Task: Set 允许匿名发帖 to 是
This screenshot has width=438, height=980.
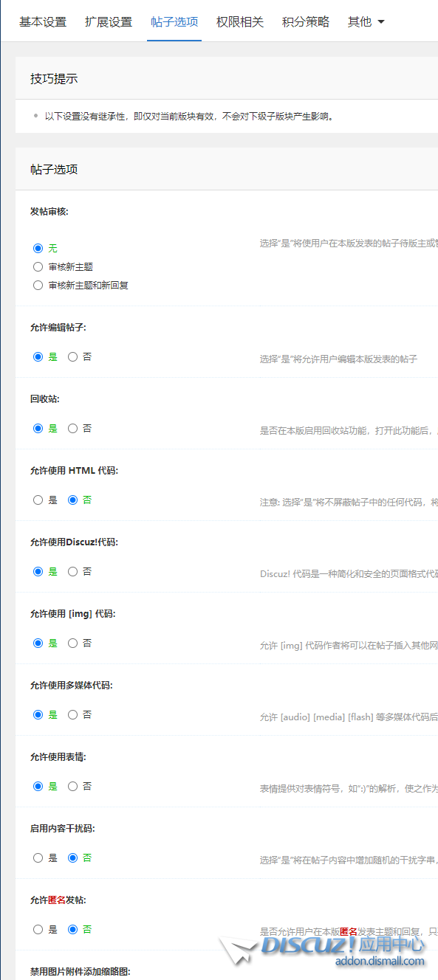Action: click(38, 930)
